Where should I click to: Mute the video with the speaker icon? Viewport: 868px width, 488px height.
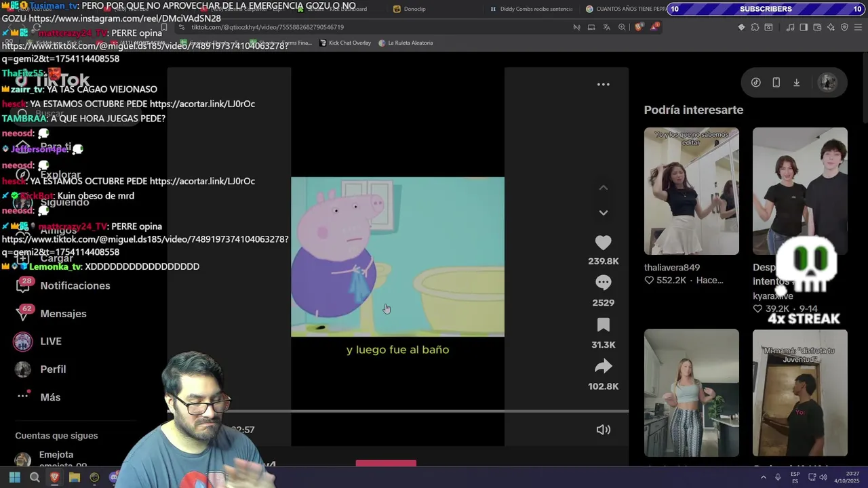tap(603, 430)
